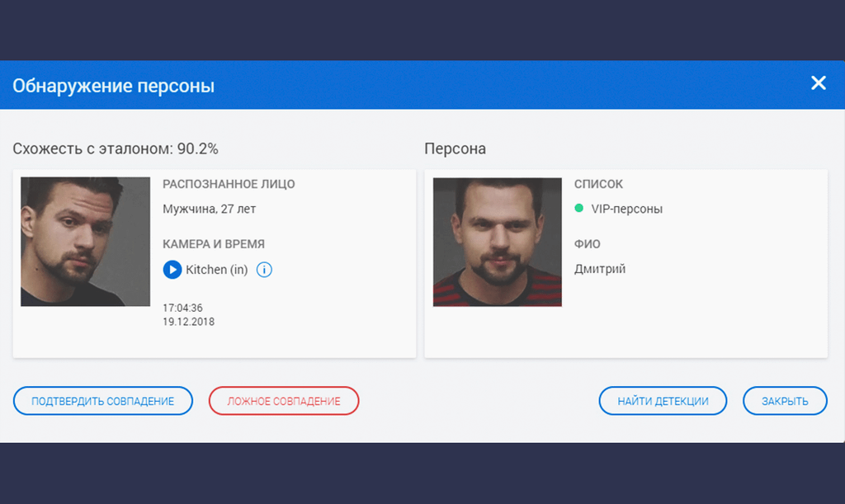Image resolution: width=845 pixels, height=504 pixels.
Task: Select the detection time 17:04:36
Action: pyautogui.click(x=182, y=308)
